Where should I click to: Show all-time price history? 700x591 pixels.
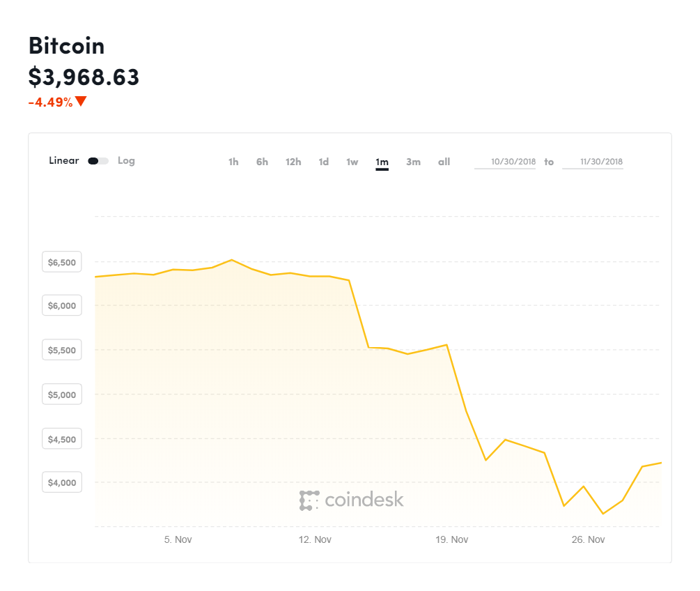pos(444,161)
